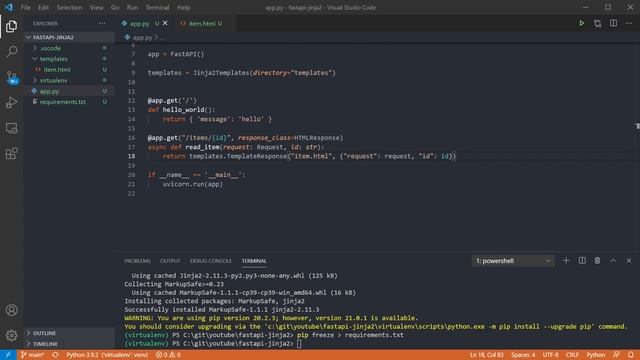Open the Edit menu
The width and height of the screenshot is (640, 360).
[43, 7]
